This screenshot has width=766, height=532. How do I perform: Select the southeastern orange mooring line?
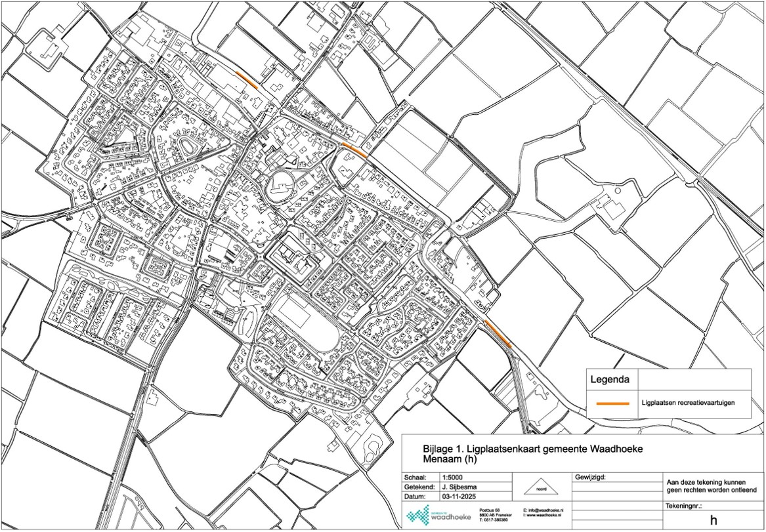coord(498,333)
